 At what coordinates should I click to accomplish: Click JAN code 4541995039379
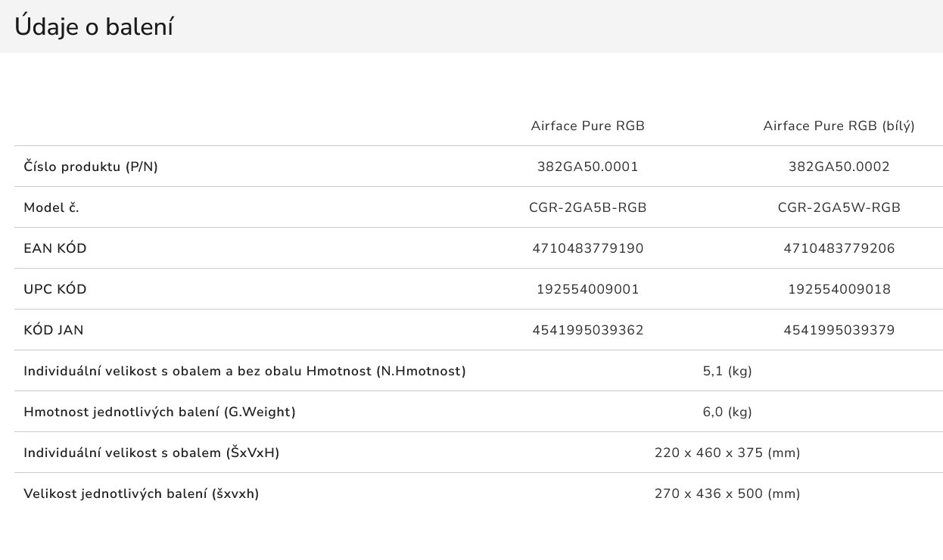coord(839,330)
